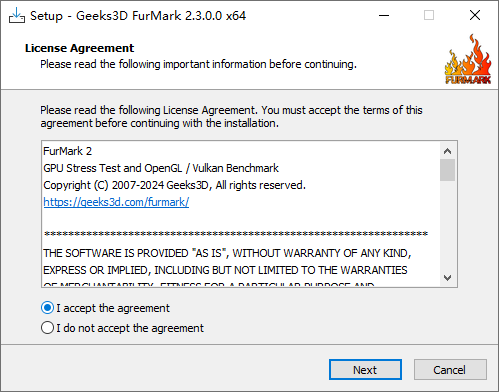
Task: Click the greyed-out maximize window button
Action: 429,15
